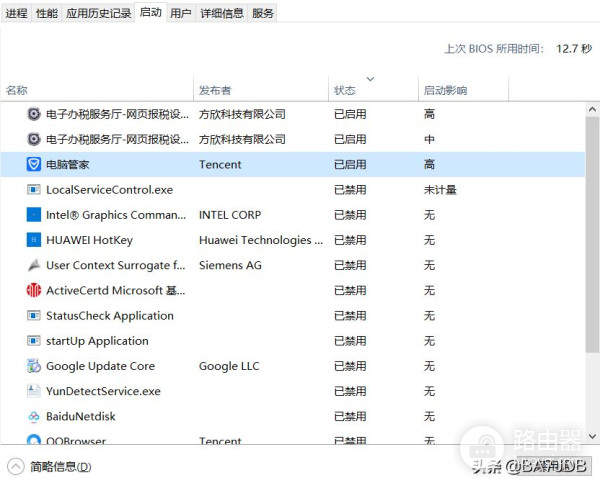Image resolution: width=600 pixels, height=488 pixels.
Task: Click 简略信息(D) link
Action: [x=61, y=467]
